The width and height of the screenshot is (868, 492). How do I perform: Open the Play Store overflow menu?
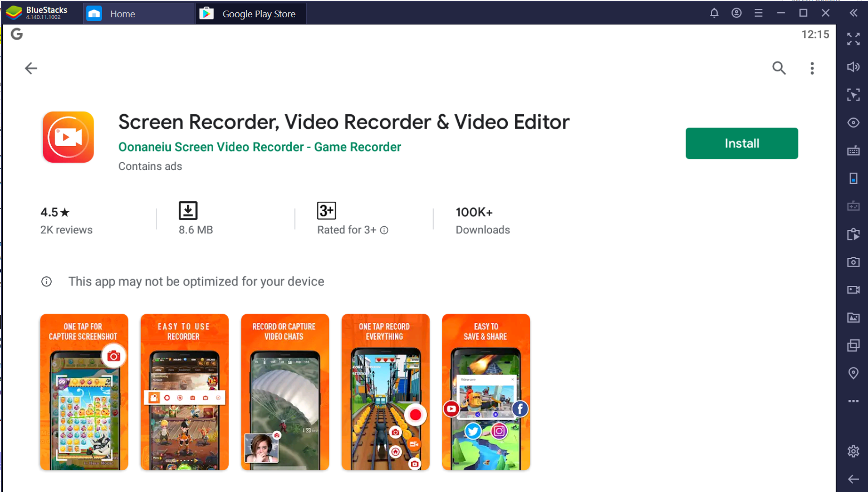click(x=812, y=68)
